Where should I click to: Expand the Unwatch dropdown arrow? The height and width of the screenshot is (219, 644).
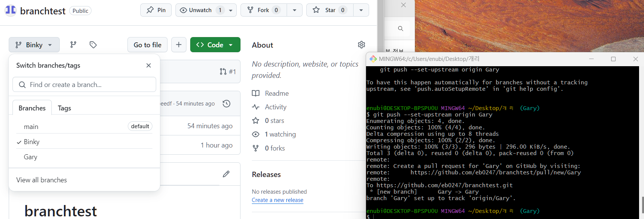(231, 10)
